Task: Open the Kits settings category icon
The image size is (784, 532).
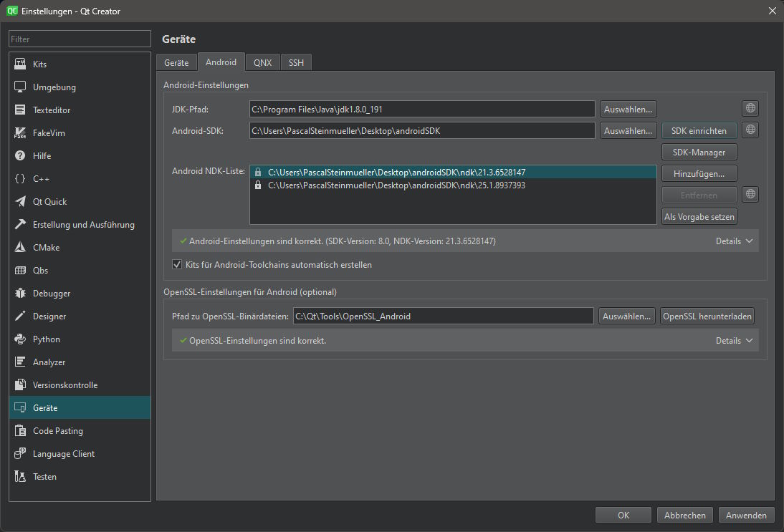Action: [x=20, y=64]
